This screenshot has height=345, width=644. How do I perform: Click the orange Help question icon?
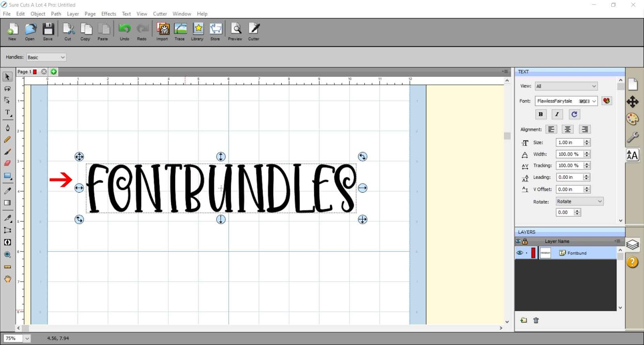[x=632, y=262]
